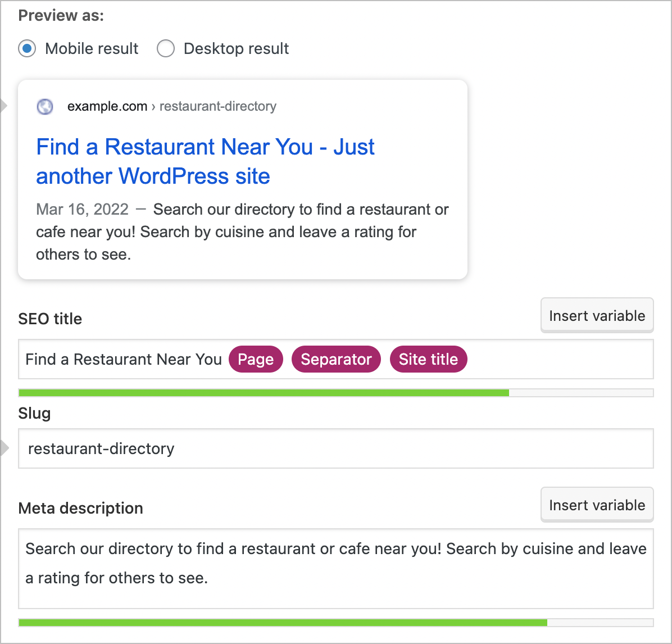The height and width of the screenshot is (644, 672).
Task: Open the blue Find a Restaurant preview title
Action: 205,161
